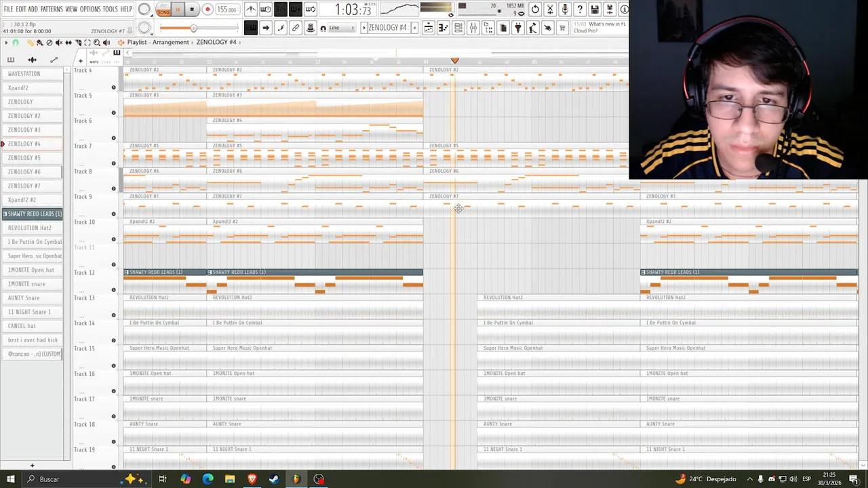Select the Zoom tool in playlist
This screenshot has width=868, height=488.
(97, 43)
